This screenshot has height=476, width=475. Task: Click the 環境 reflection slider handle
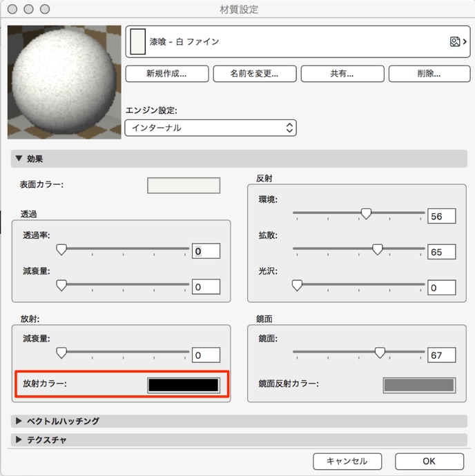(366, 214)
